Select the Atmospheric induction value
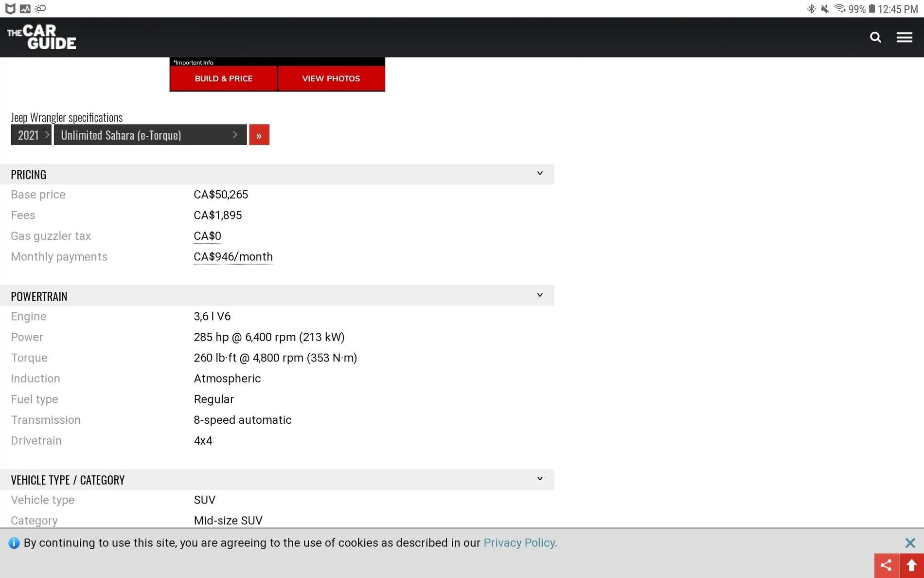Viewport: 924px width, 578px height. [227, 379]
